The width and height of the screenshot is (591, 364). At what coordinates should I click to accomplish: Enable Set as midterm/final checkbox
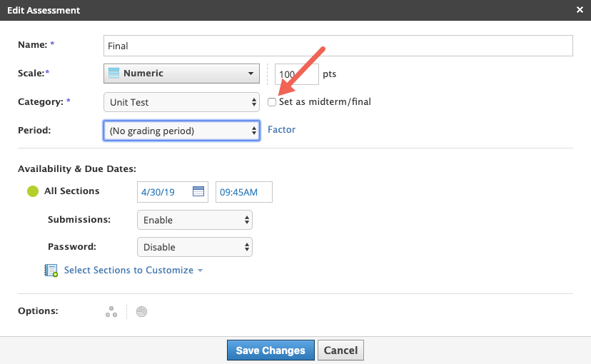click(x=272, y=102)
